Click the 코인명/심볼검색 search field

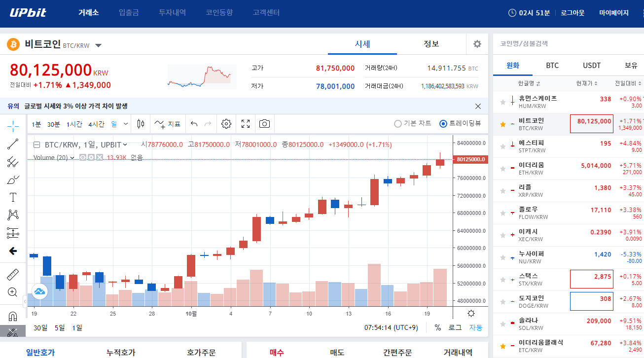click(x=569, y=43)
